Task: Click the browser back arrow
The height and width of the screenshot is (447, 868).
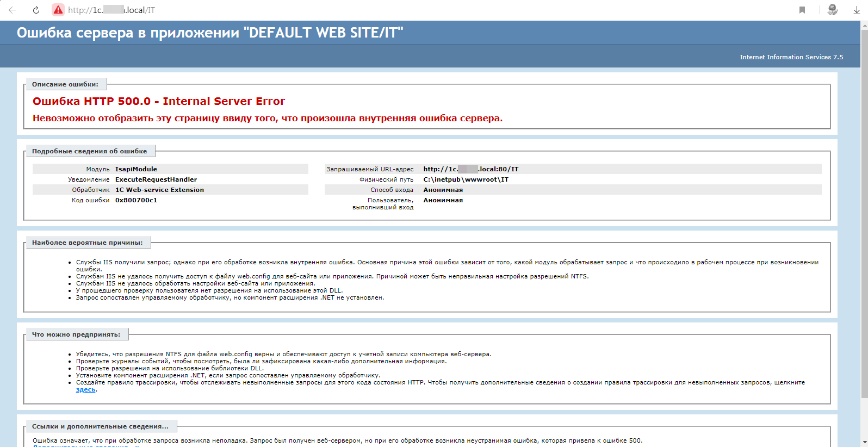Action: (x=13, y=10)
